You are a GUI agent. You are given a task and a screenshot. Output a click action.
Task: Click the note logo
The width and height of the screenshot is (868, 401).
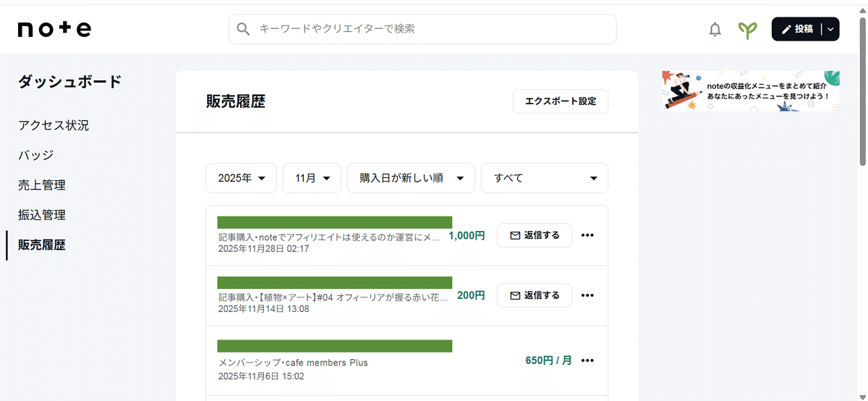[x=54, y=29]
